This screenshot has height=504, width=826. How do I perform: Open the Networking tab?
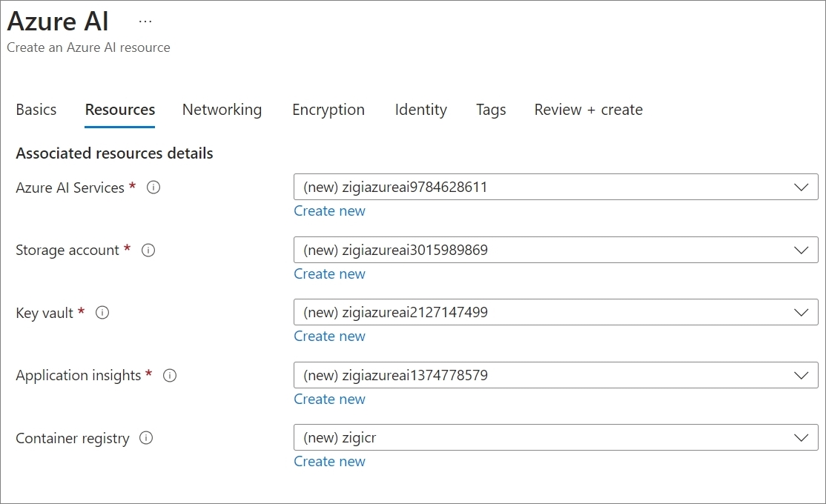tap(222, 110)
